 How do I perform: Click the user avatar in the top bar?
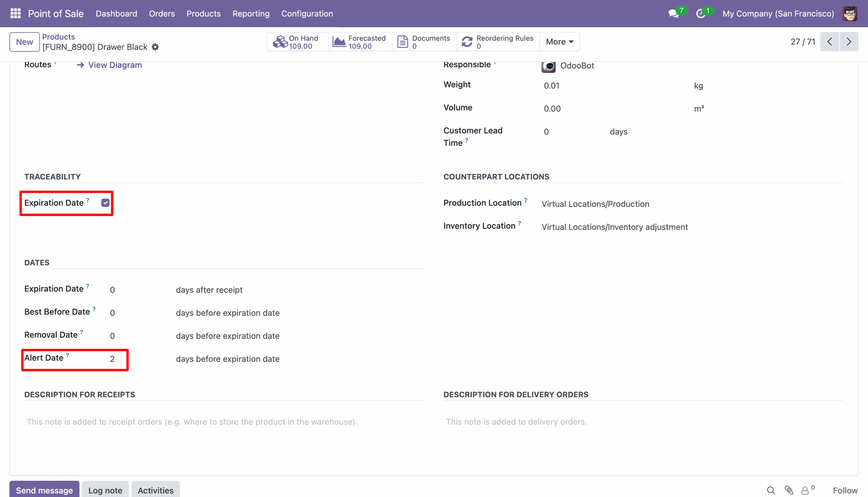click(849, 14)
